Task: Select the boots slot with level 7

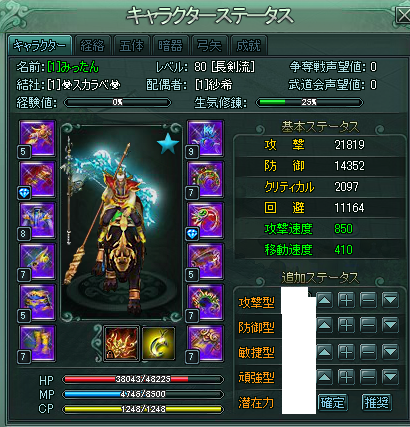Action: point(37,344)
